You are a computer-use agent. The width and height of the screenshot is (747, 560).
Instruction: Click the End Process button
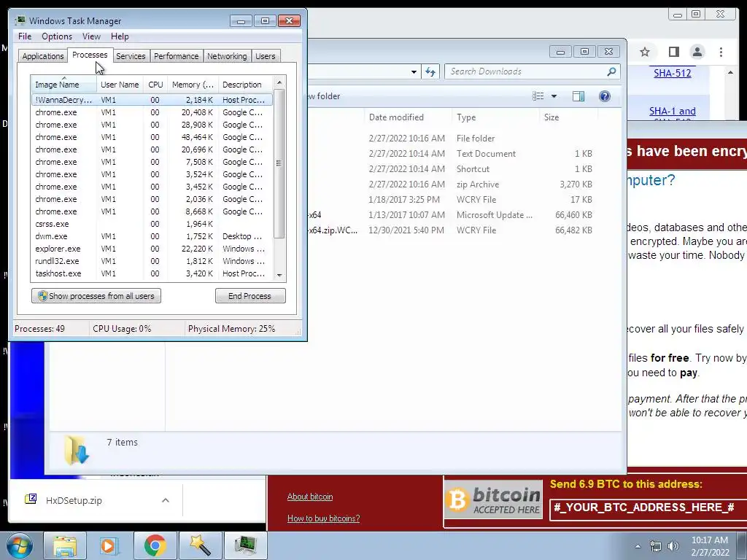250,296
